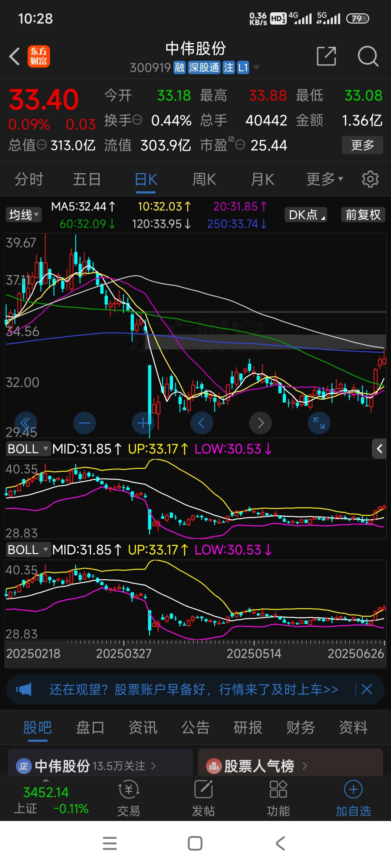The image size is (391, 868).
Task: Open the search magnifier icon
Action: (x=368, y=56)
